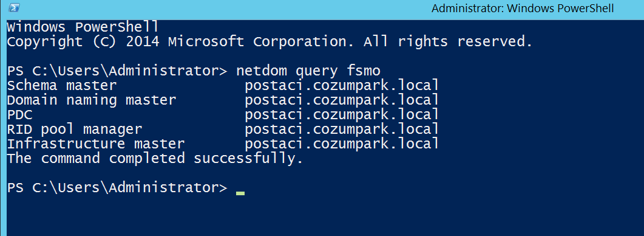Screen dimensions: 644x236
Task: Click the RID pool manager label
Action: [74, 130]
